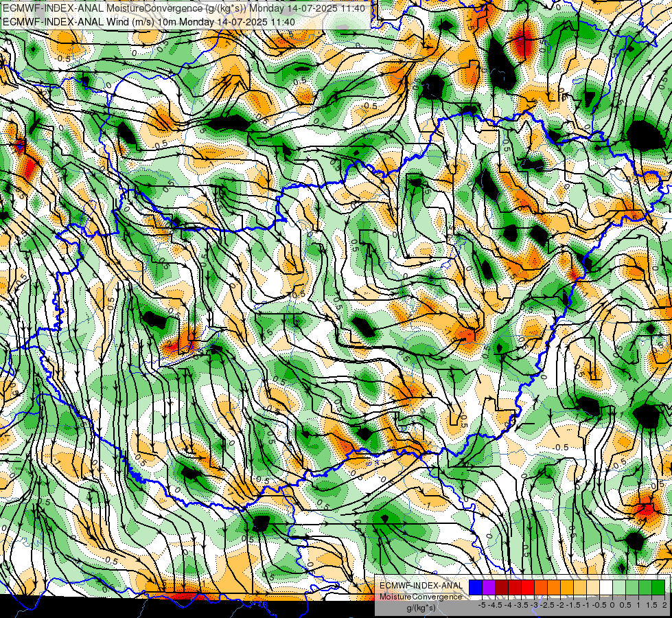Select the -2 legend tick value
Screen dimensions: 672x618
(x=560, y=605)
